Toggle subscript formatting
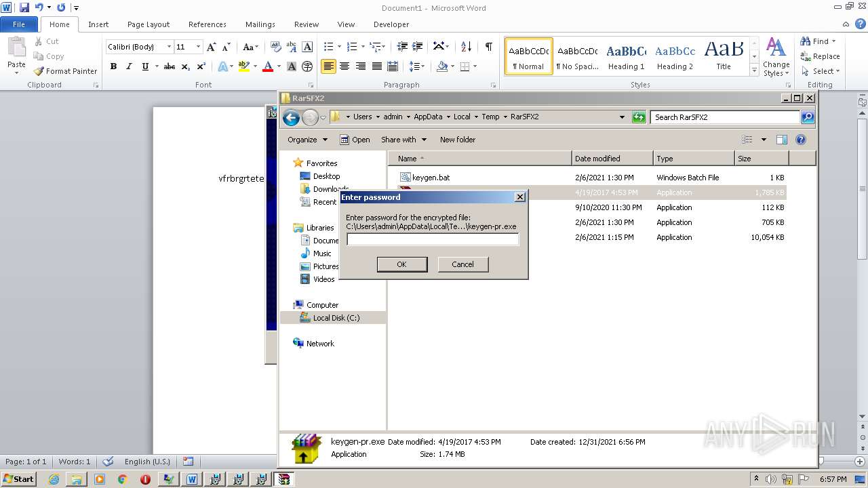868x488 pixels. [186, 66]
